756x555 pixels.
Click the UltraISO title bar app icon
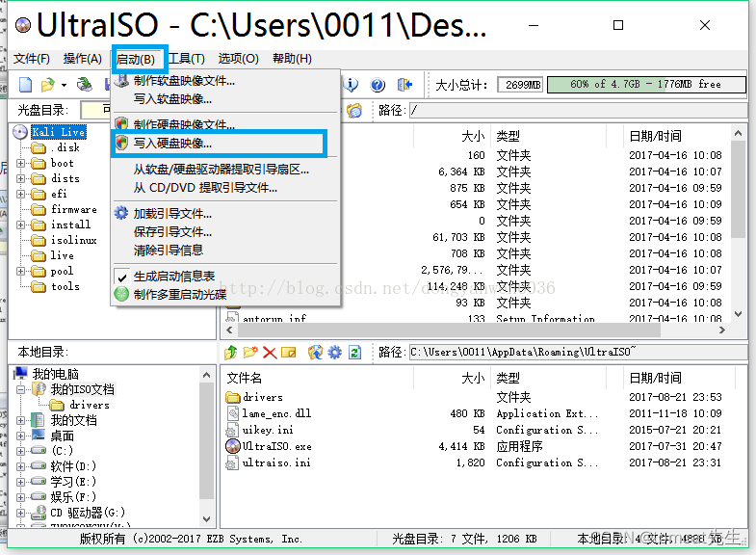23,25
